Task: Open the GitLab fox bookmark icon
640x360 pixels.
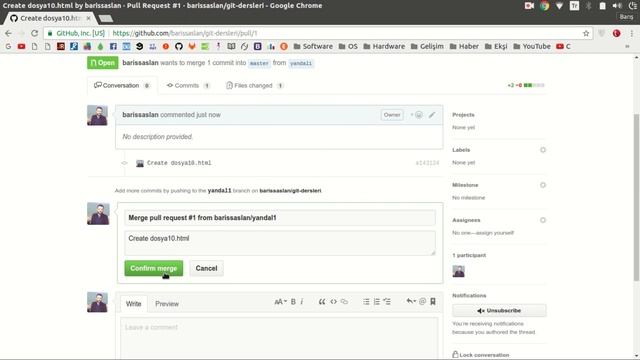Action: [x=192, y=47]
